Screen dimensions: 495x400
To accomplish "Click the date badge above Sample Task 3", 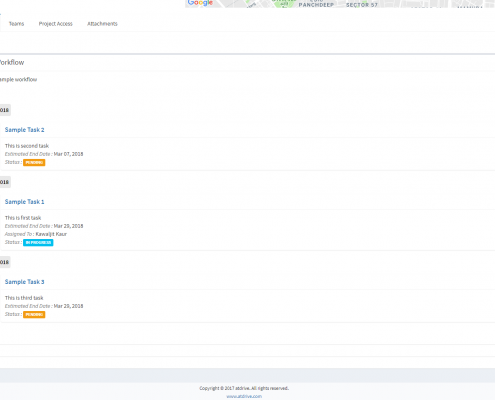I will 5,262.
